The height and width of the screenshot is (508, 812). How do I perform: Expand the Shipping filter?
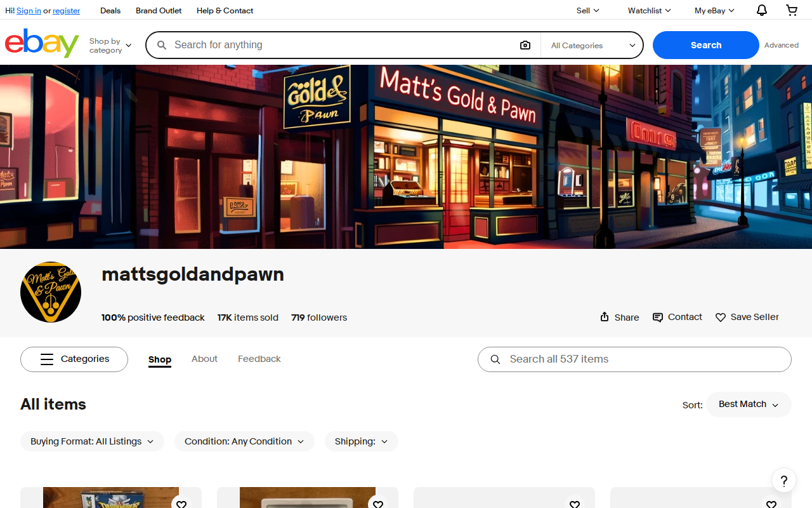(362, 441)
